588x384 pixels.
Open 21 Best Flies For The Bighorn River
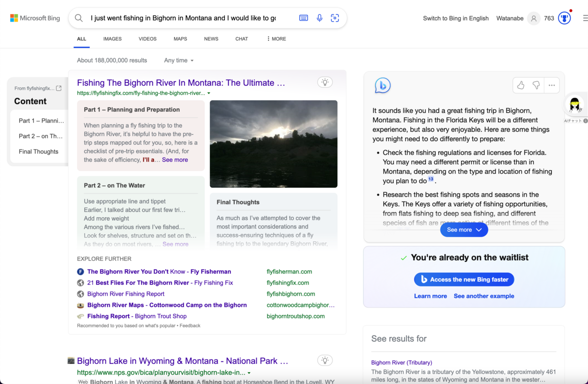(160, 283)
